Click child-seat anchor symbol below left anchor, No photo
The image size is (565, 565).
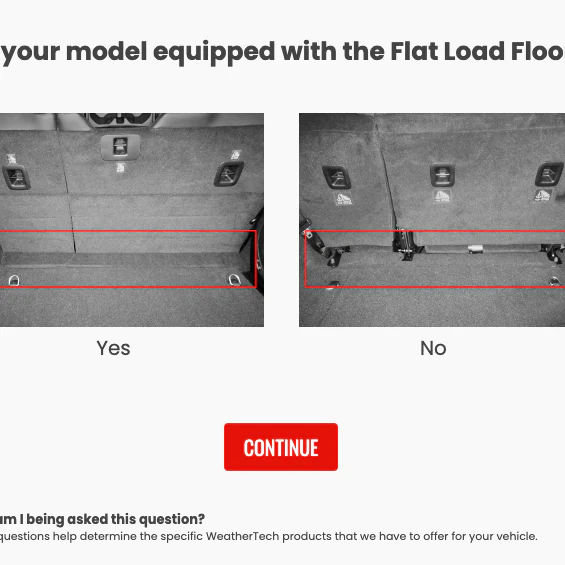coord(344,199)
